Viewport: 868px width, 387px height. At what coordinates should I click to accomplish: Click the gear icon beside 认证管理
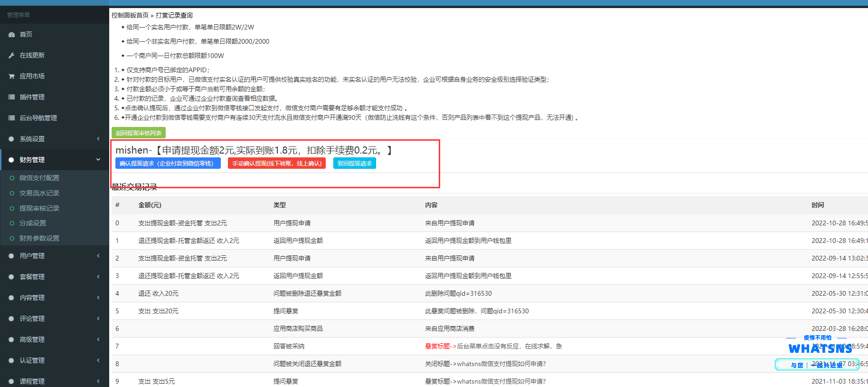point(11,360)
